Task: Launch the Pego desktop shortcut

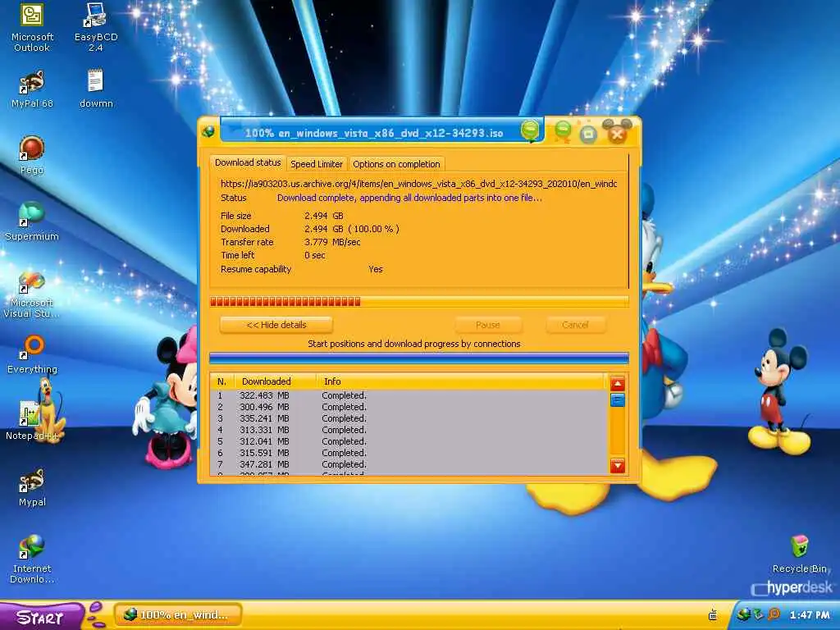Action: click(x=32, y=156)
